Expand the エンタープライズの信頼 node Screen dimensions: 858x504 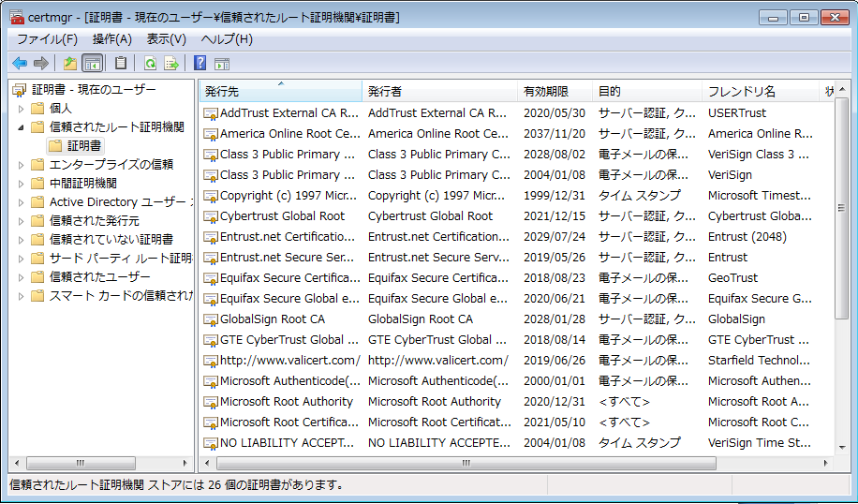[x=21, y=165]
